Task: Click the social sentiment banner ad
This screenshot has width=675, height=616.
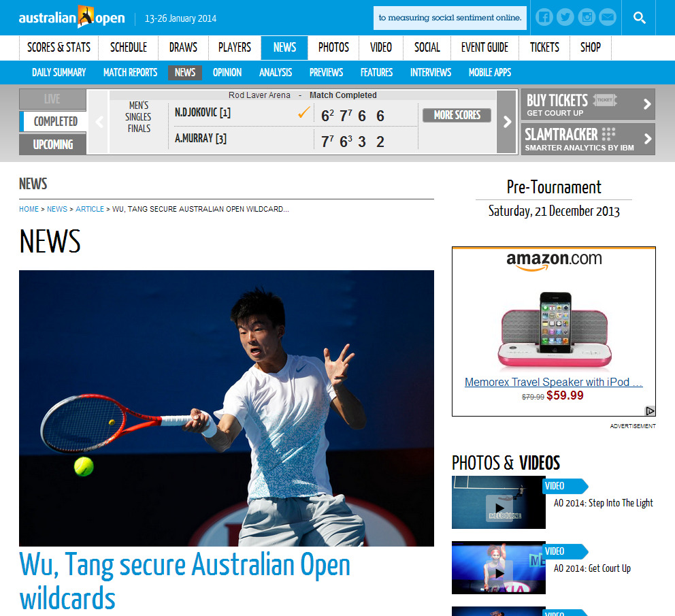Action: point(450,18)
